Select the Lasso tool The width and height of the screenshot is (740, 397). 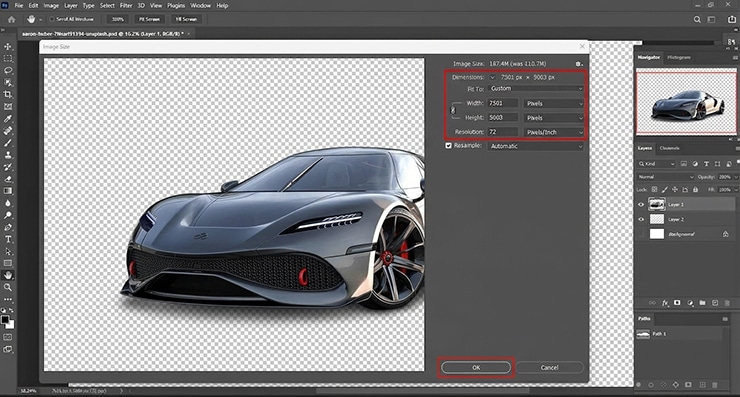pos(8,71)
